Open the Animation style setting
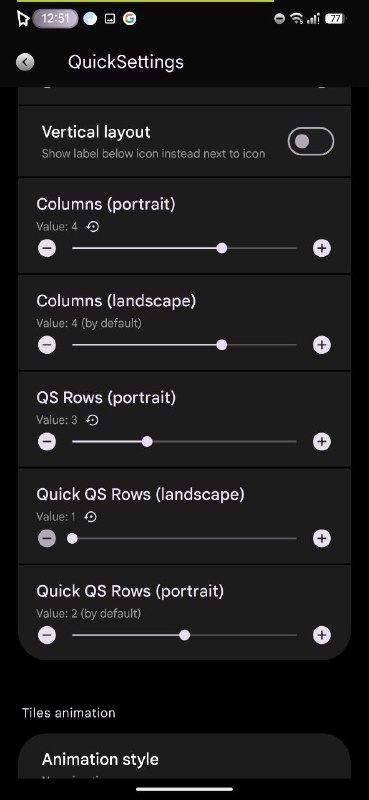369x800 pixels. point(184,757)
